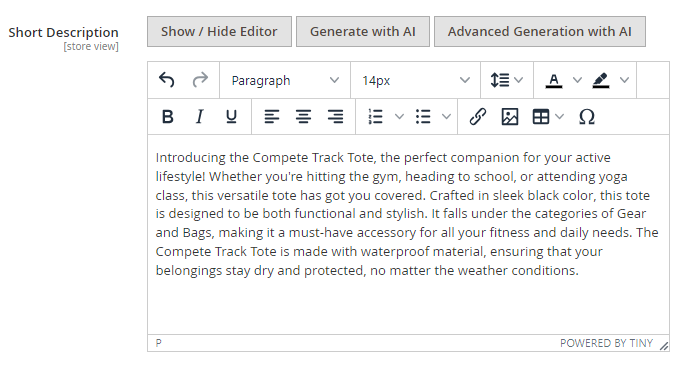This screenshot has height=369, width=685.
Task: Click Show / Hide Editor button
Action: [x=219, y=31]
